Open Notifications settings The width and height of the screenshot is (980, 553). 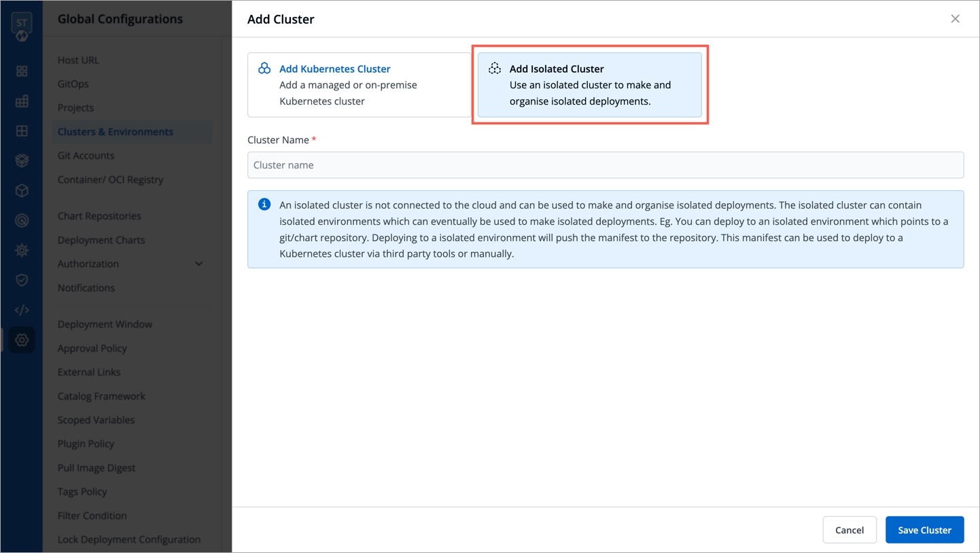pyautogui.click(x=86, y=287)
